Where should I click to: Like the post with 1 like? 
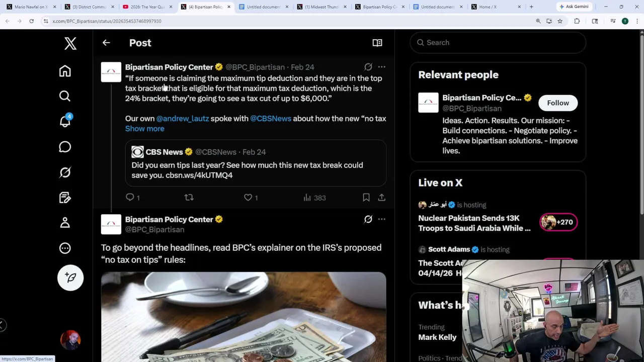pos(251,198)
